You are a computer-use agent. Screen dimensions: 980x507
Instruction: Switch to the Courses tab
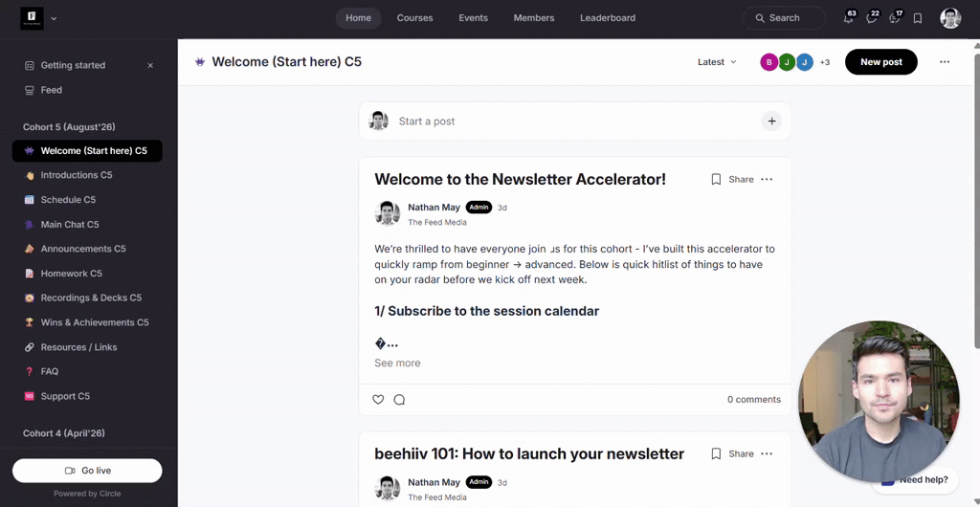click(414, 18)
